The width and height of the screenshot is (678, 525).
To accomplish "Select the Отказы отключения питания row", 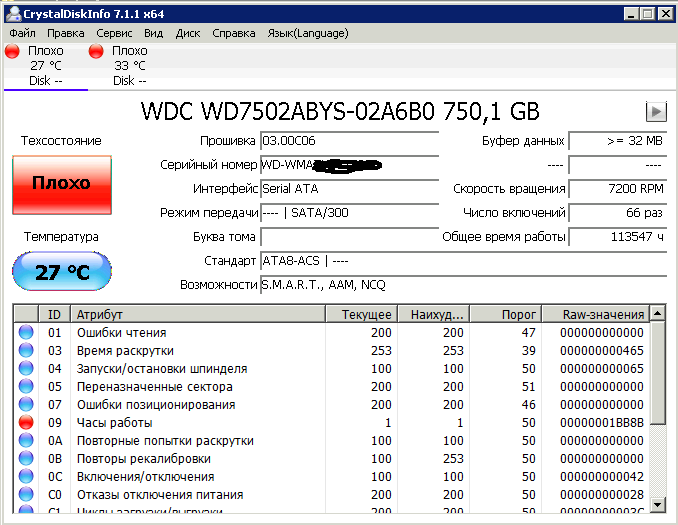I will click(x=332, y=494).
